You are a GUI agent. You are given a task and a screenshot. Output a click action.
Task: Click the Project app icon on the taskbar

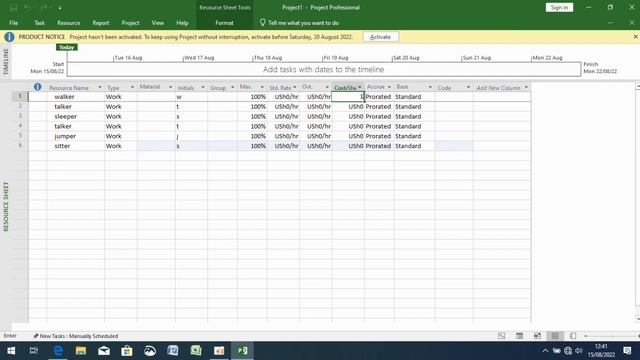pos(242,351)
